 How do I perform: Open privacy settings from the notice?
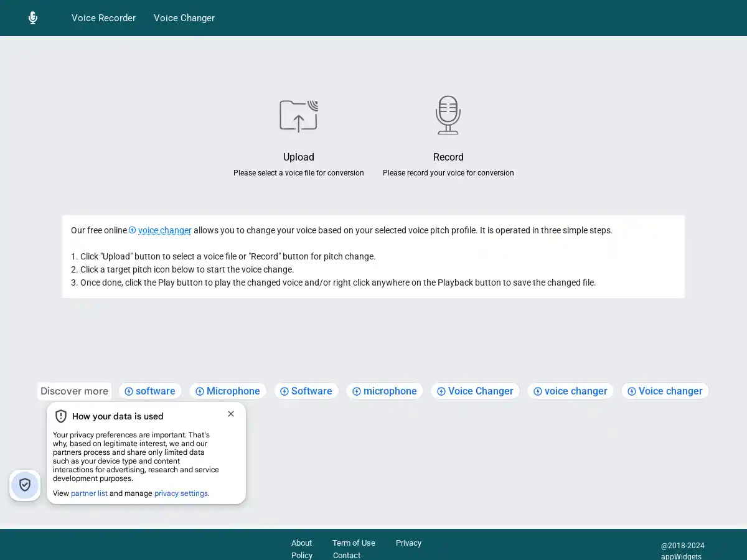coord(181,493)
